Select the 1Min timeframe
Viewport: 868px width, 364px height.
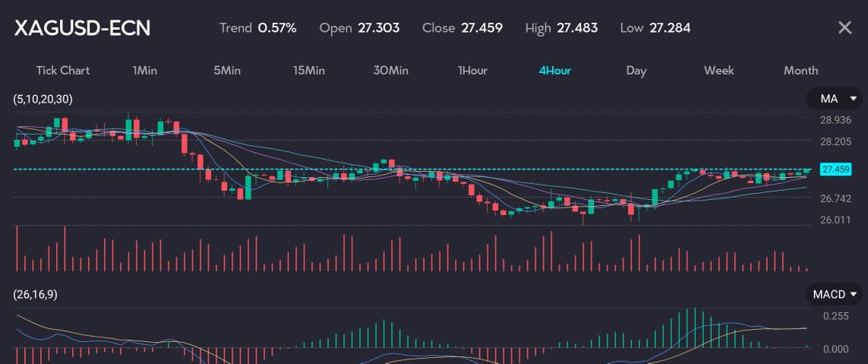(144, 71)
